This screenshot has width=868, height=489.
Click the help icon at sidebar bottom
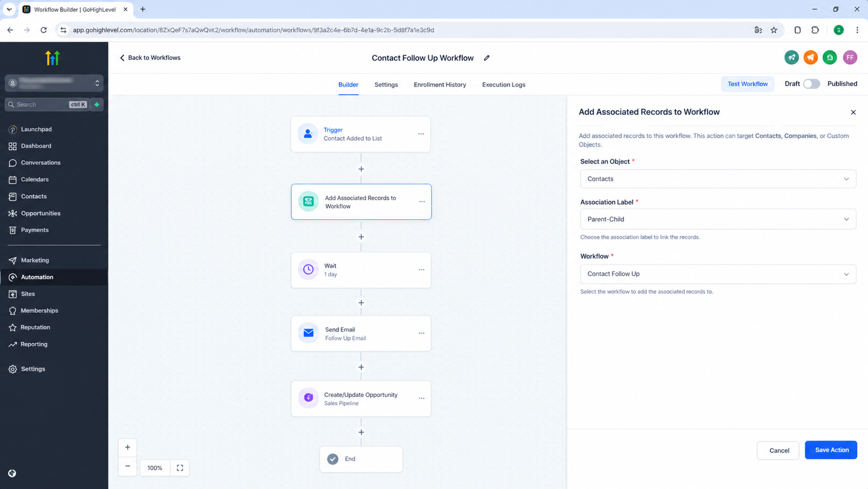[12, 473]
